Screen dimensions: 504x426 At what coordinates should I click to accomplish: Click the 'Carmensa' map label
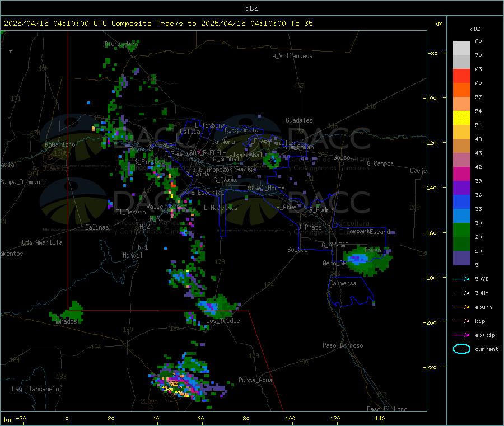click(x=343, y=283)
